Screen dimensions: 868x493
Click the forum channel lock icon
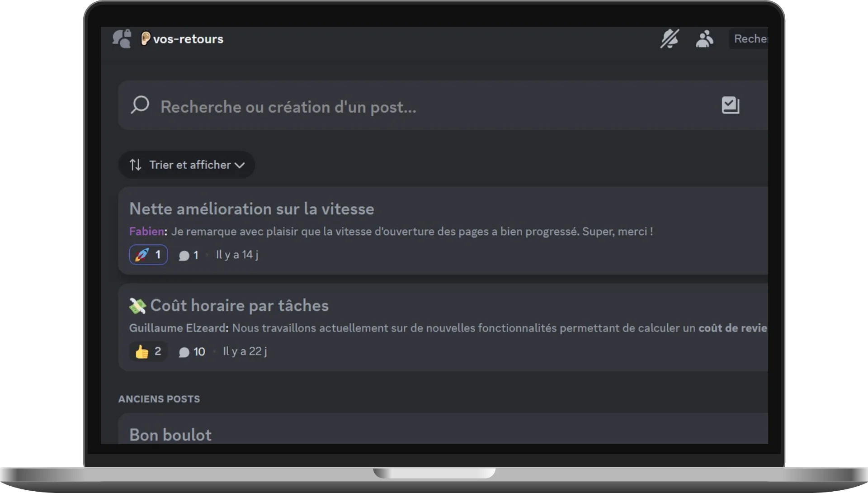[x=121, y=38]
